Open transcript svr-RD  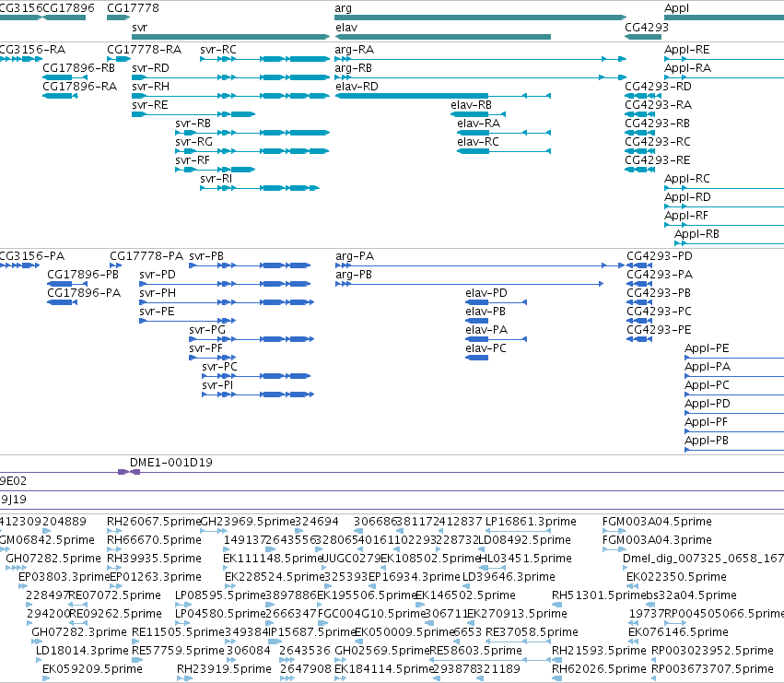[x=150, y=68]
